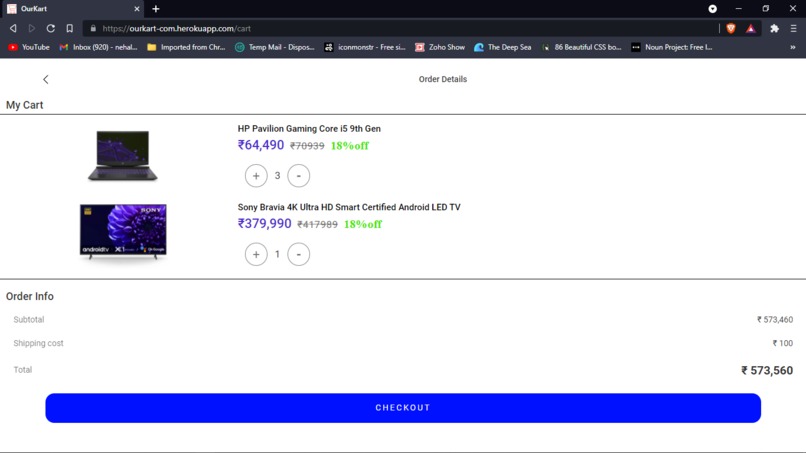Close the OurKart tab

(x=137, y=9)
